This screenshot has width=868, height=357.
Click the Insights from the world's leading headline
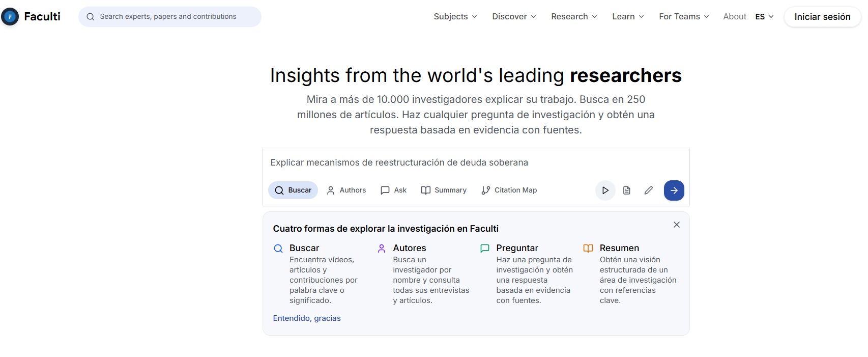coord(476,75)
